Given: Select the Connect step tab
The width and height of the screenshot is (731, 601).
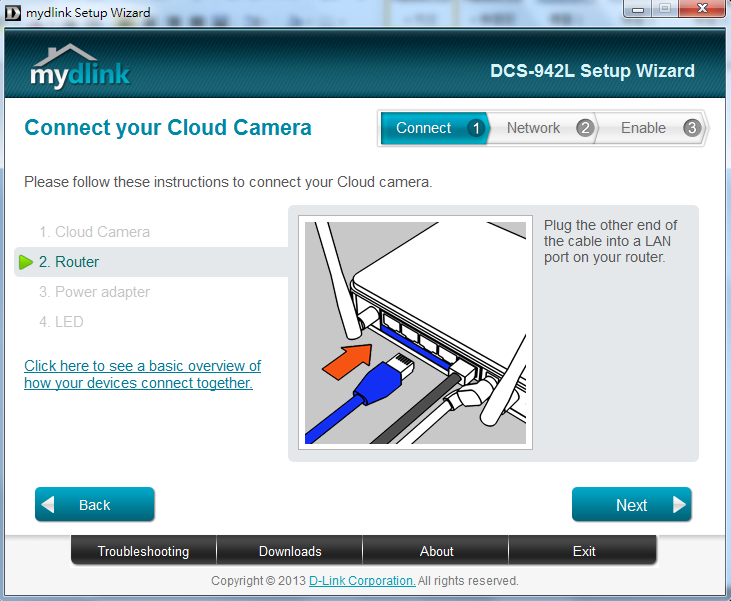Looking at the screenshot, I should coord(424,128).
